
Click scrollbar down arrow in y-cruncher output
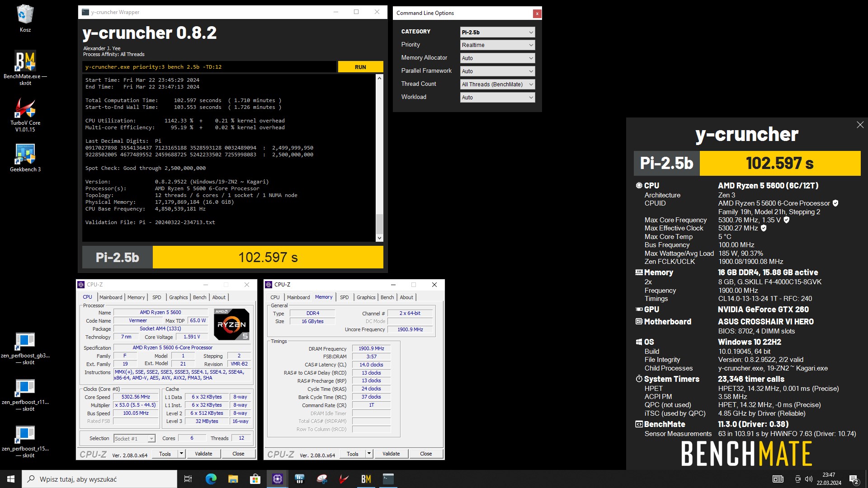[379, 238]
